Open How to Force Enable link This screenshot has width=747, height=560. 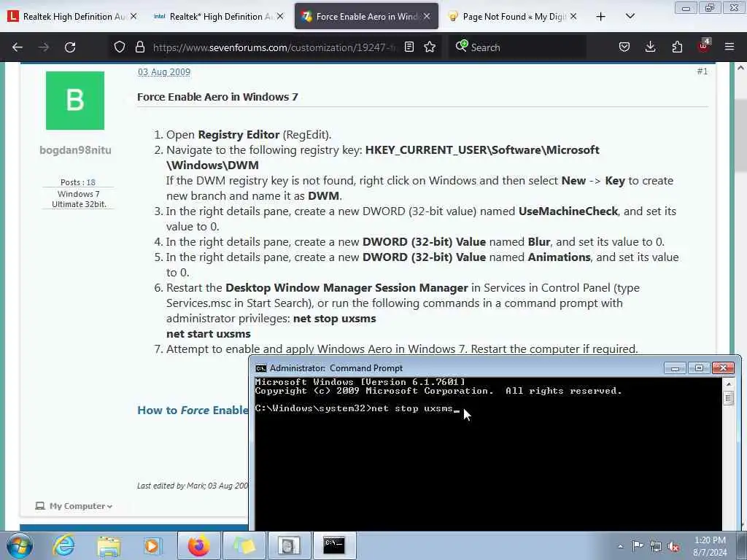193,410
